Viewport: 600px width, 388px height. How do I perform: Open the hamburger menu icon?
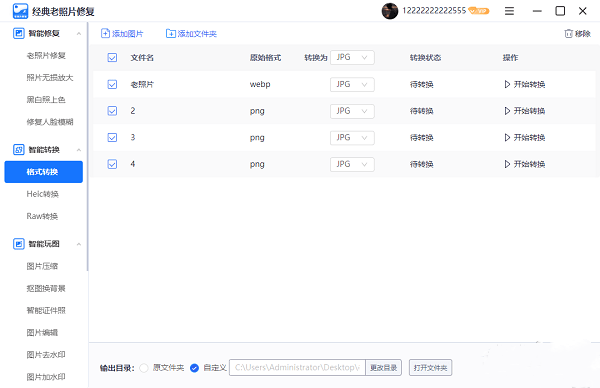[x=509, y=11]
